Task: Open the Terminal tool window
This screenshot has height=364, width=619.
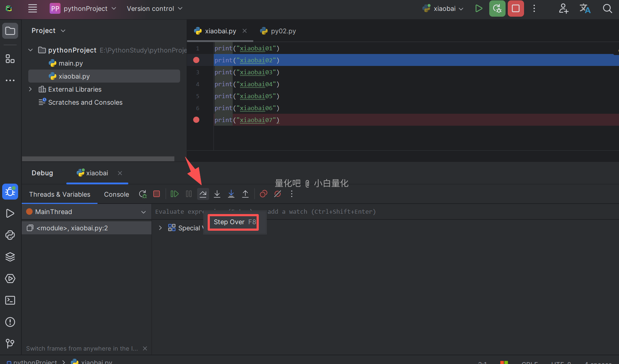Action: coord(10,300)
